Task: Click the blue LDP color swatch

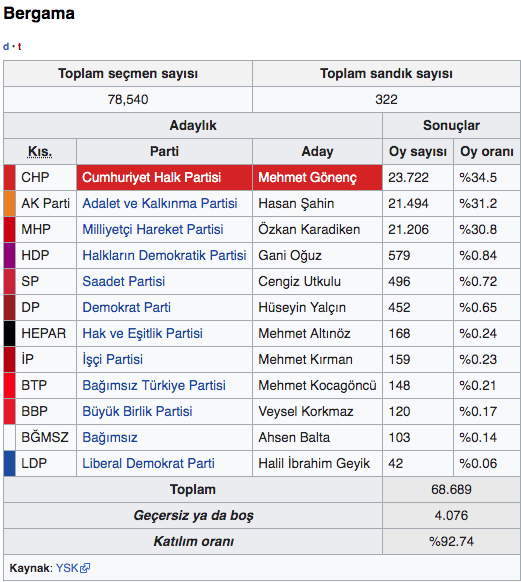Action: [x=10, y=463]
